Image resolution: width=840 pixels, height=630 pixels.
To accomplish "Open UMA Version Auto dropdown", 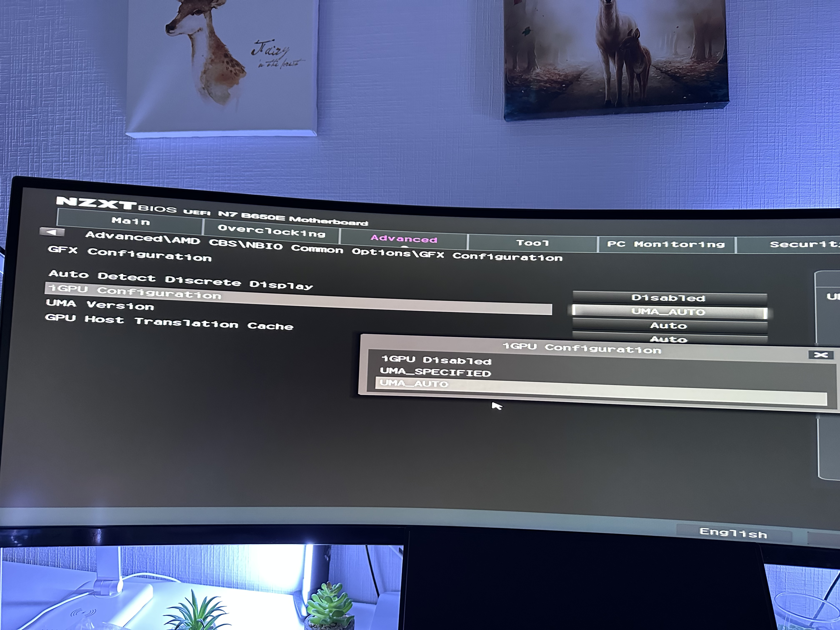I will click(668, 325).
